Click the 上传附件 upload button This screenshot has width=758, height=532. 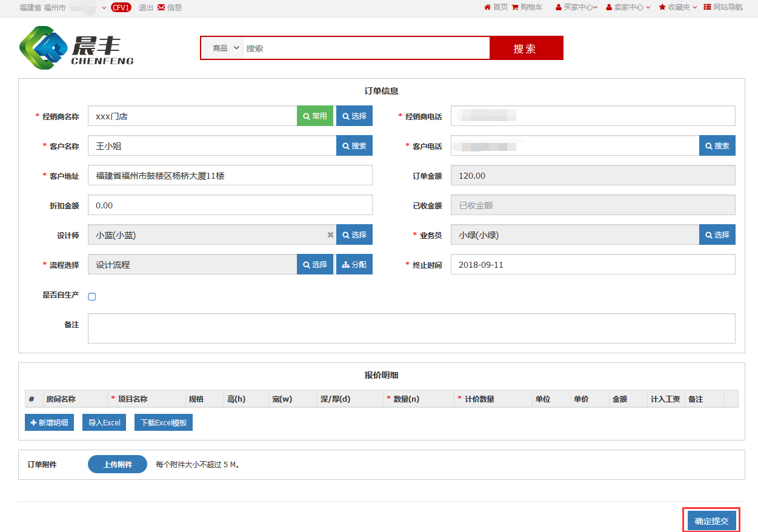[118, 465]
